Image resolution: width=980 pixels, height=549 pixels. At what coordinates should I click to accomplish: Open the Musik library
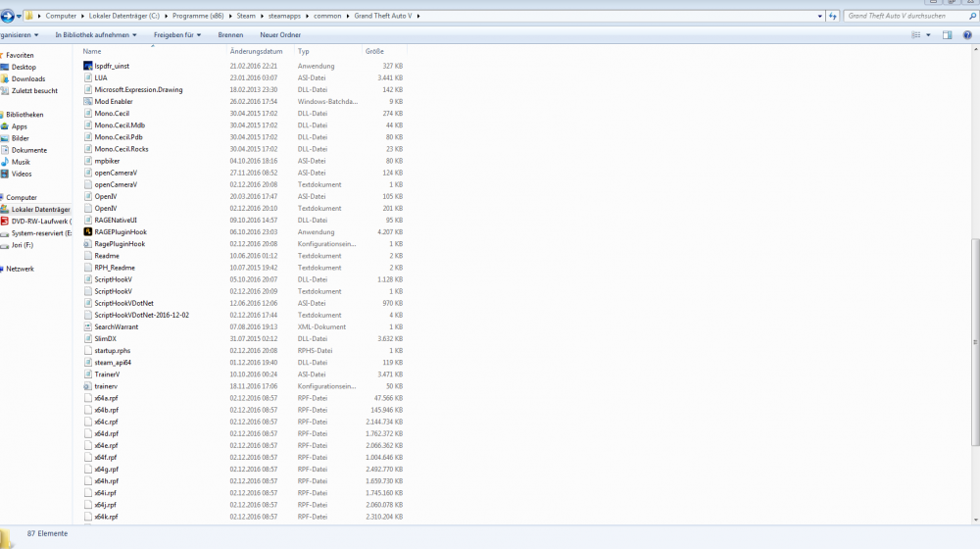[21, 162]
